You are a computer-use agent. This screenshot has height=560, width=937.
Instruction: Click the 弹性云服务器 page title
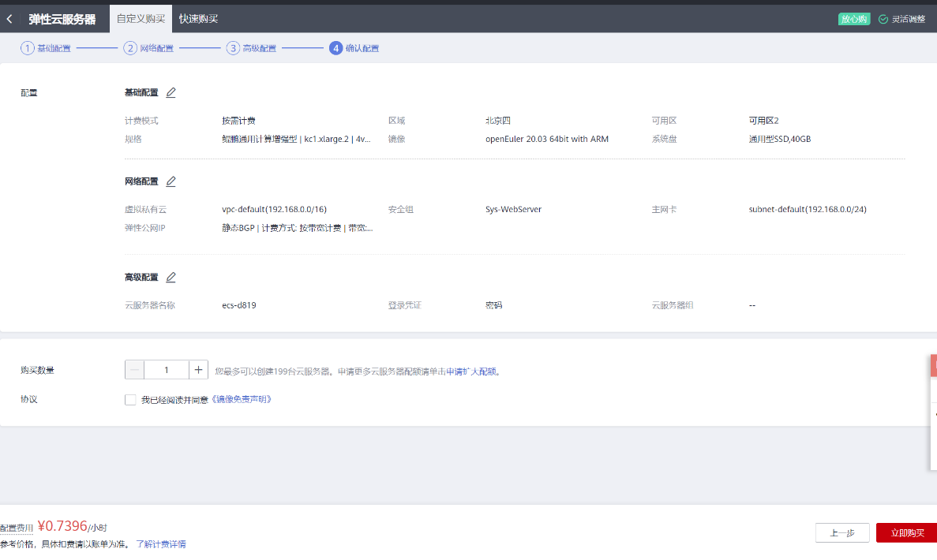pyautogui.click(x=62, y=19)
